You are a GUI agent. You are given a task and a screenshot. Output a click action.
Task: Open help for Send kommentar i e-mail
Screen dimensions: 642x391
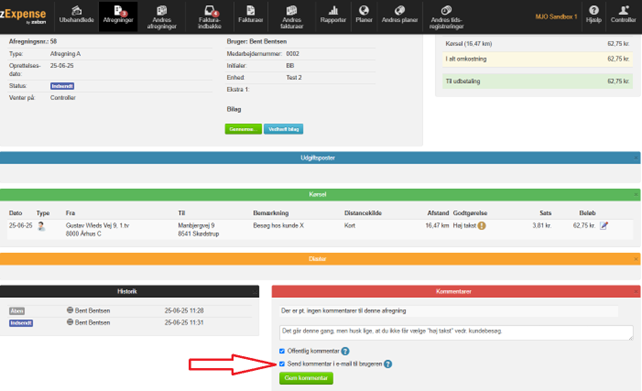pos(388,364)
